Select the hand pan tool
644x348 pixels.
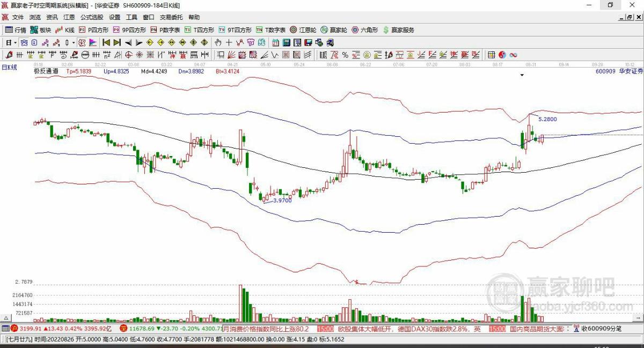pos(218,42)
